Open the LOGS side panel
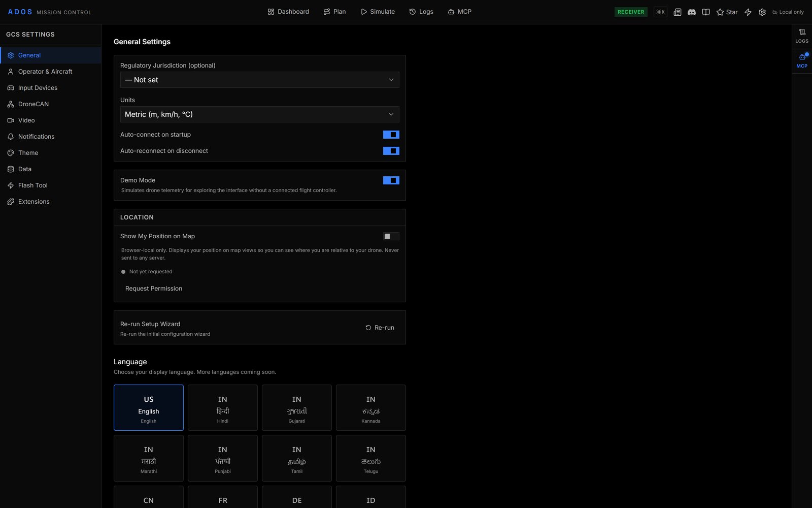812x508 pixels. (x=802, y=36)
